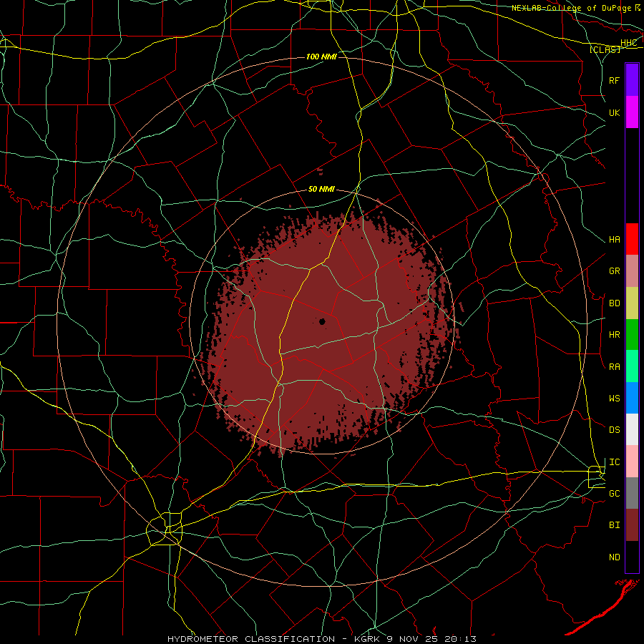Click the UK label text in the legend
This screenshot has height=644, width=644.
point(614,112)
